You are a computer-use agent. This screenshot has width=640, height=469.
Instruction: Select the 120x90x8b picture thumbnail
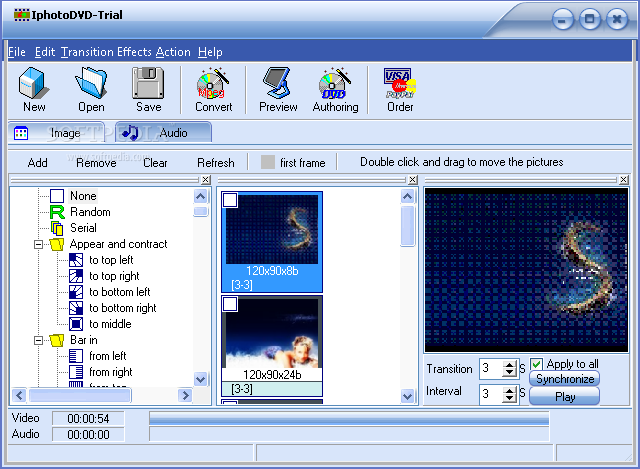[x=272, y=242]
